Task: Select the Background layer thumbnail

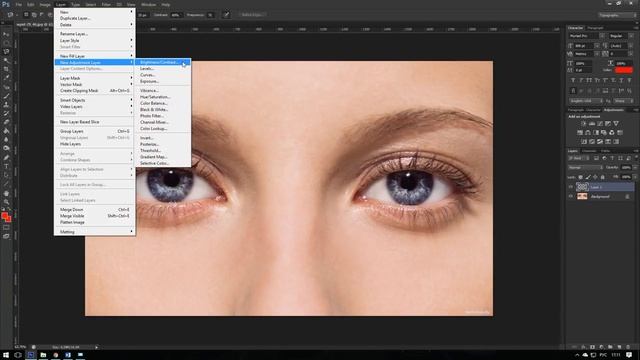Action: pos(582,196)
